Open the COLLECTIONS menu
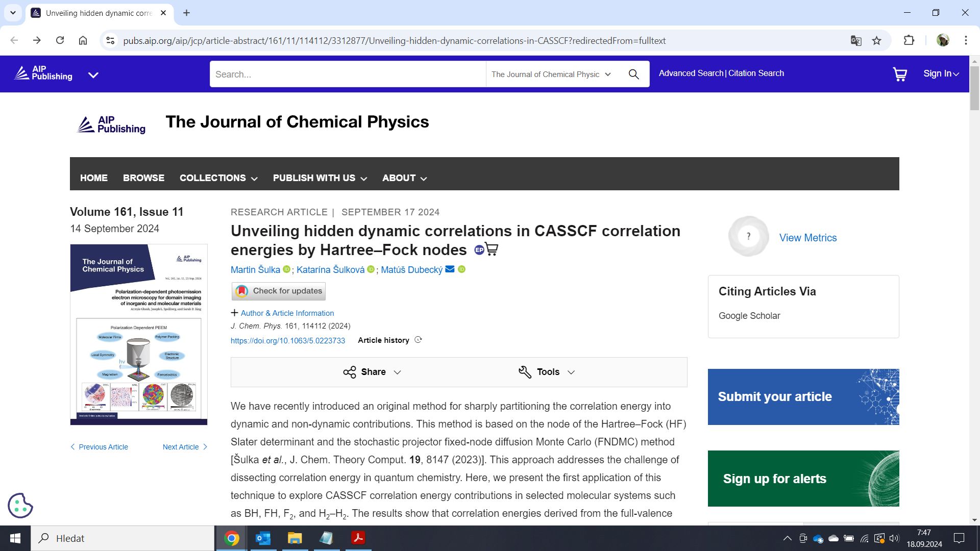This screenshot has width=980, height=551. 218,178
